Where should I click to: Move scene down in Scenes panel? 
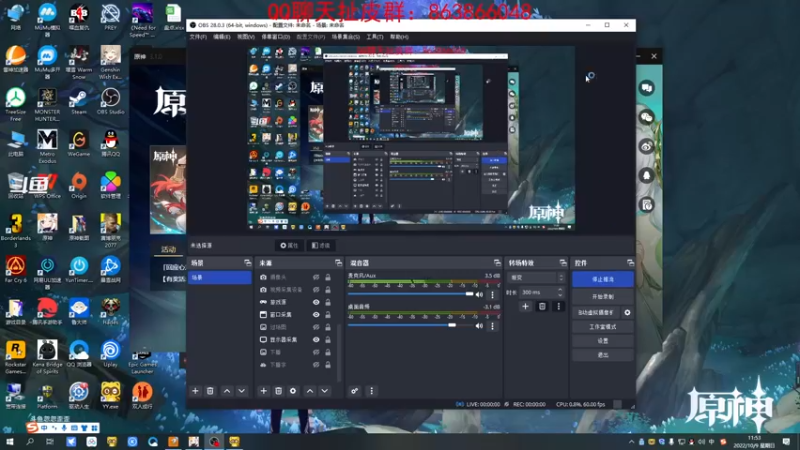coord(242,391)
